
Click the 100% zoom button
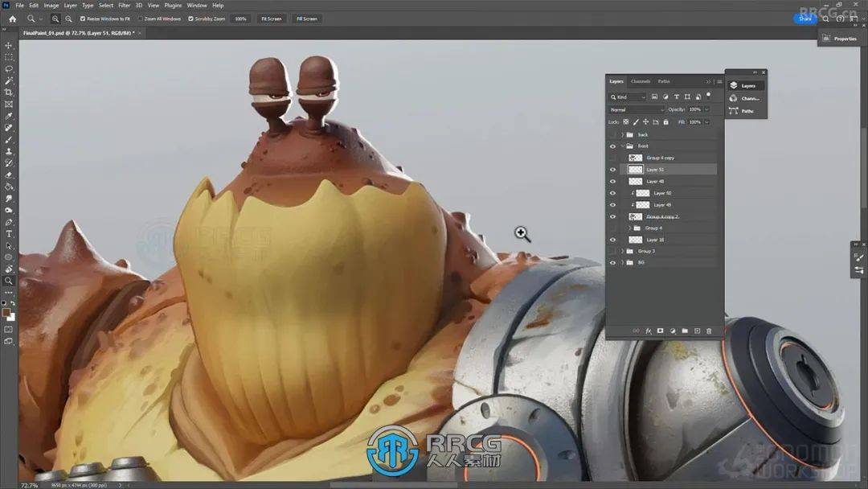pos(239,18)
